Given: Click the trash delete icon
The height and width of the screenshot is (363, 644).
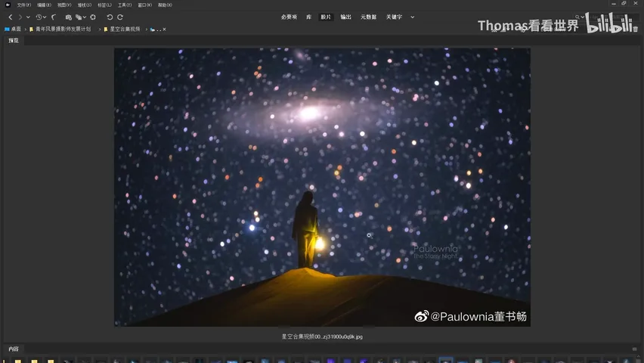Looking at the screenshot, I should pyautogui.click(x=636, y=29).
